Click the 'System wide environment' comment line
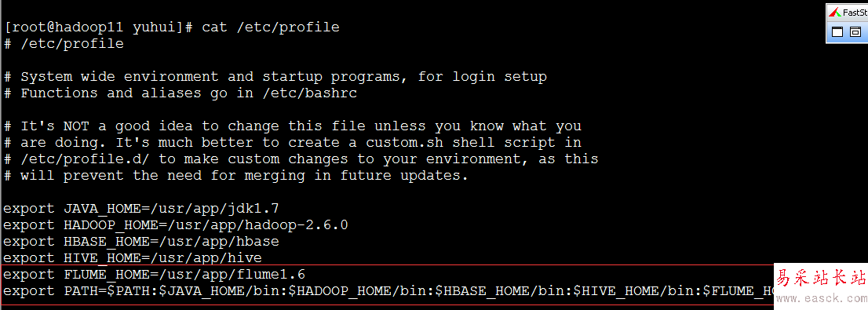 click(275, 76)
